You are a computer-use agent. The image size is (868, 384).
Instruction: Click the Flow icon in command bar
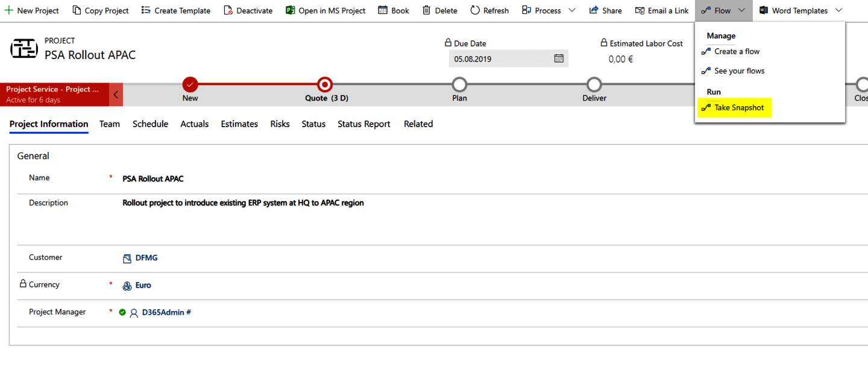[x=706, y=10]
